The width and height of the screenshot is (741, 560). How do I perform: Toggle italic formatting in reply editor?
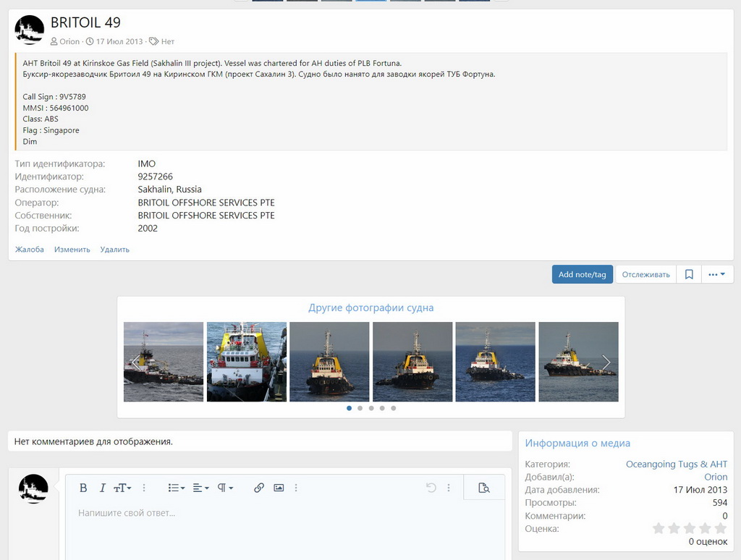(102, 488)
